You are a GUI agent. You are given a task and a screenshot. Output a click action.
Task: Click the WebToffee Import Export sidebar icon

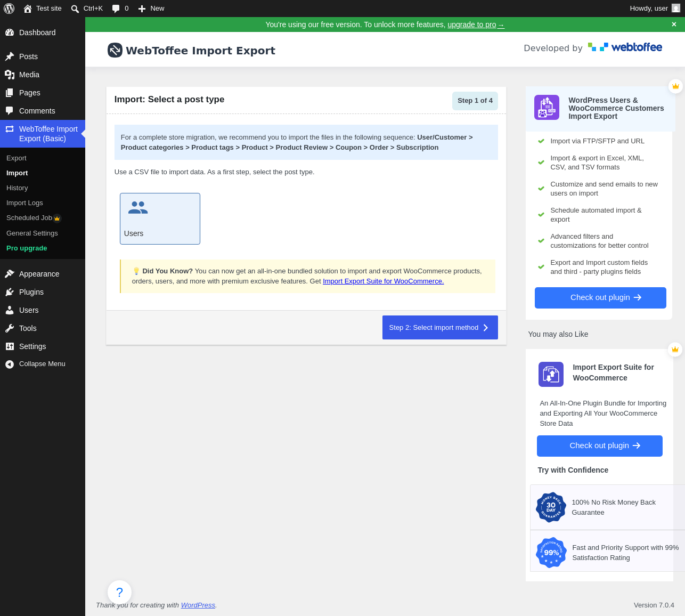tap(10, 129)
